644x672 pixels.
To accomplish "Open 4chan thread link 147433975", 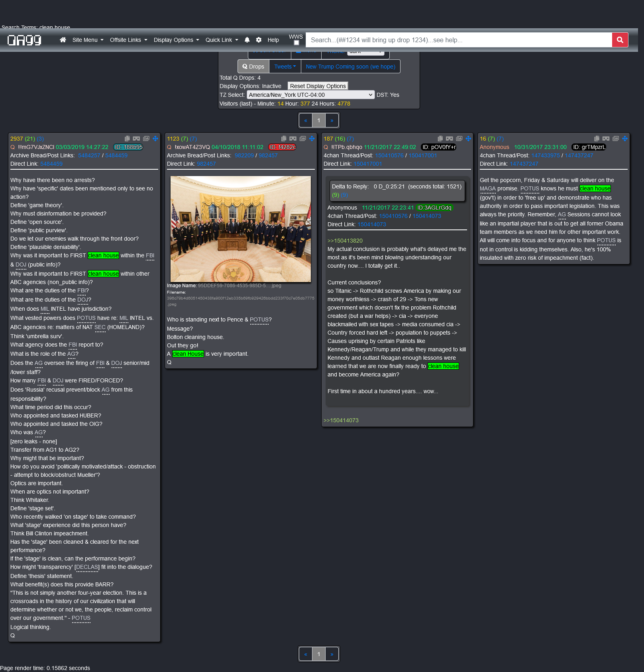I will 546,155.
